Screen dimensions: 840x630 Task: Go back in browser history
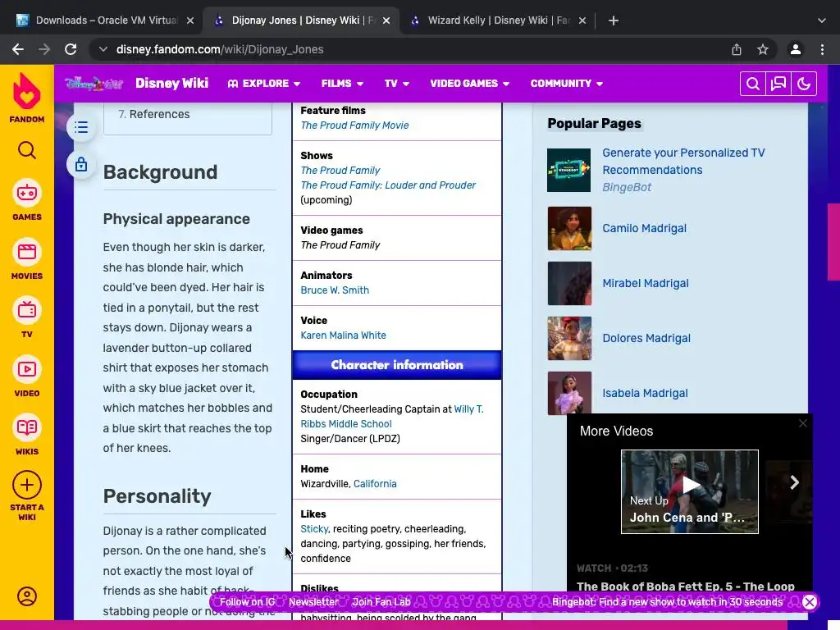point(18,49)
